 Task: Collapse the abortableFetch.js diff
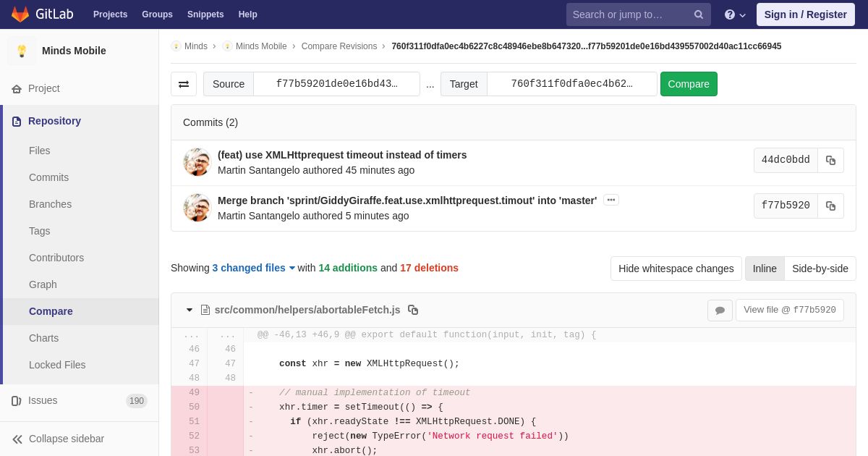190,310
